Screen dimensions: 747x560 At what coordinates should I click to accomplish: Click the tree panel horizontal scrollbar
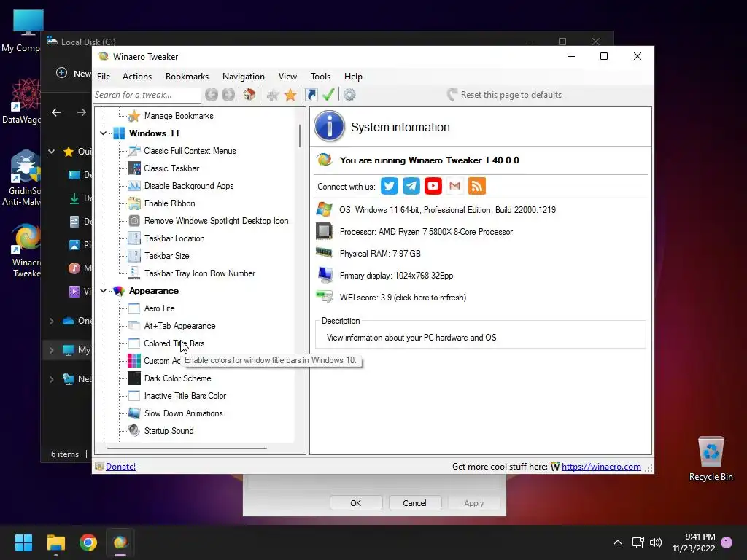[187, 448]
